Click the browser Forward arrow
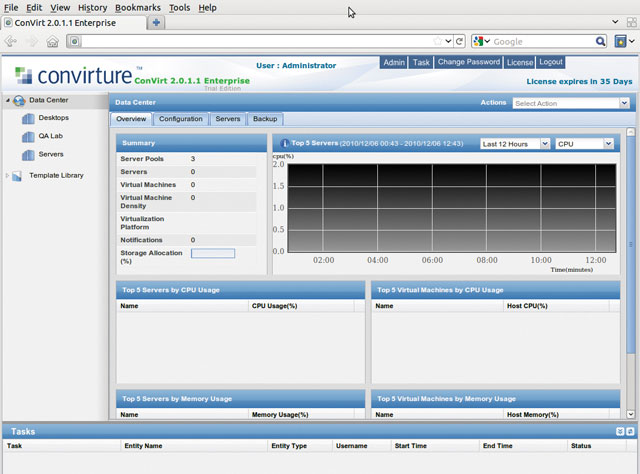 click(x=32, y=41)
